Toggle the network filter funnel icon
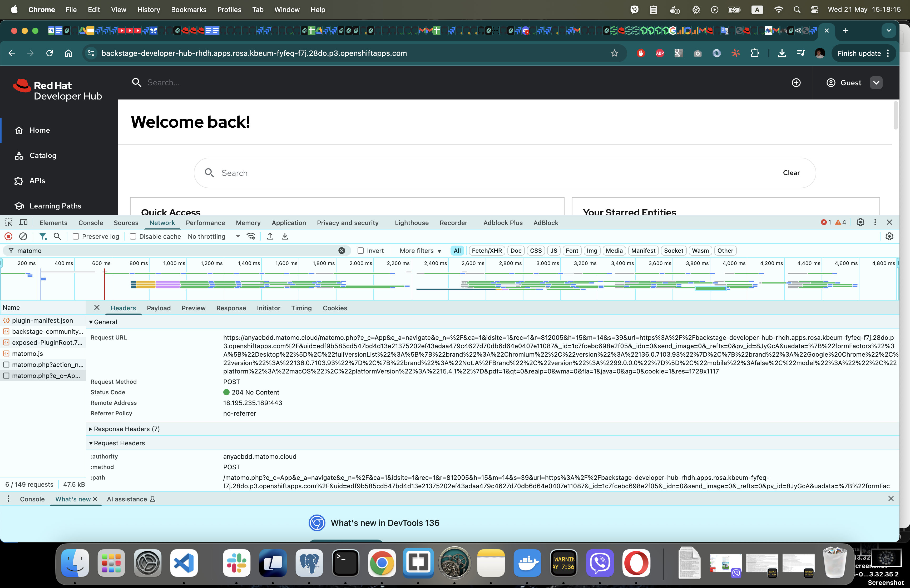The image size is (910, 588). click(43, 236)
